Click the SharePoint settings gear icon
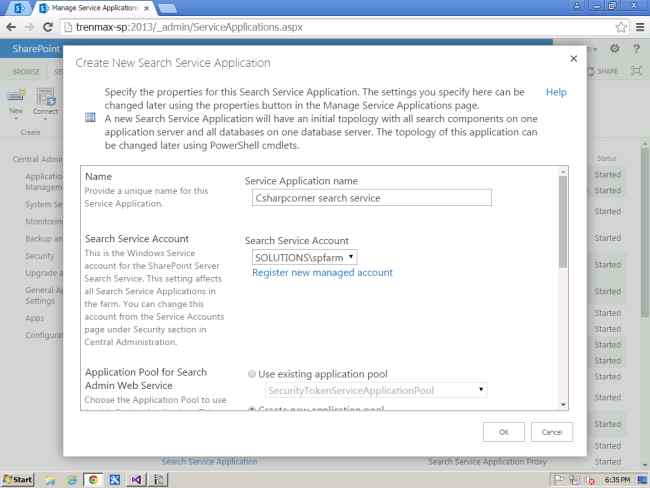 615,49
